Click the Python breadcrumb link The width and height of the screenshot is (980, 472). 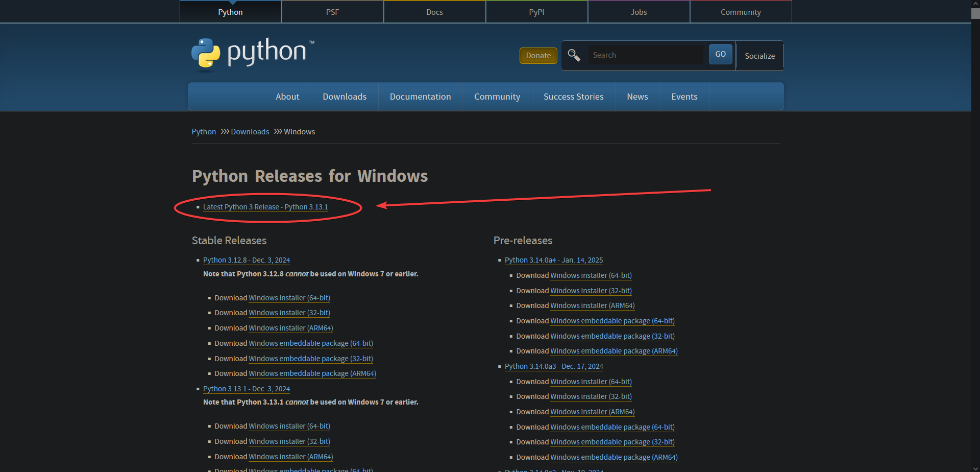[x=204, y=132]
